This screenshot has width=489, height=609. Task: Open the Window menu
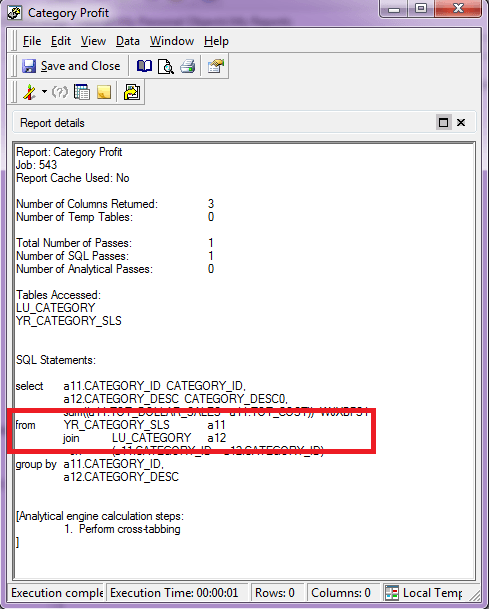tap(172, 41)
